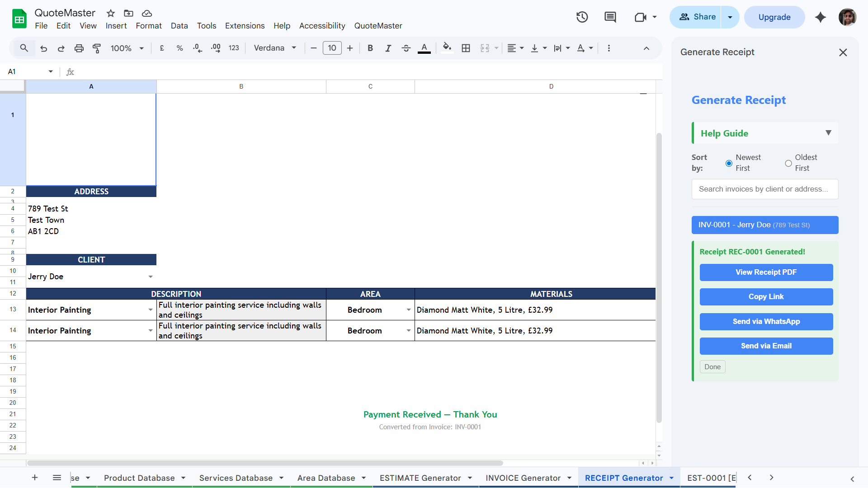Click the search invoices field
Viewport: 868px width, 488px height.
click(x=764, y=189)
